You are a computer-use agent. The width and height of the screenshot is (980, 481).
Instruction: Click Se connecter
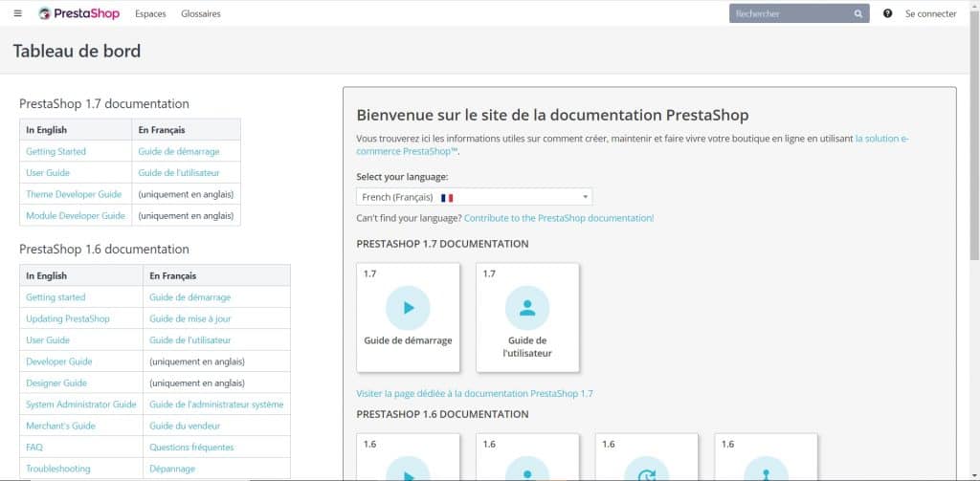tap(930, 13)
